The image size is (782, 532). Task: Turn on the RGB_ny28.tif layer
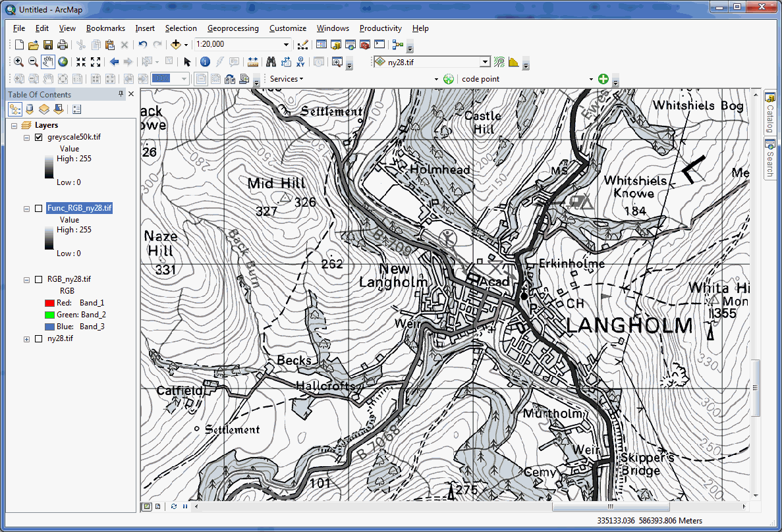[x=38, y=279]
